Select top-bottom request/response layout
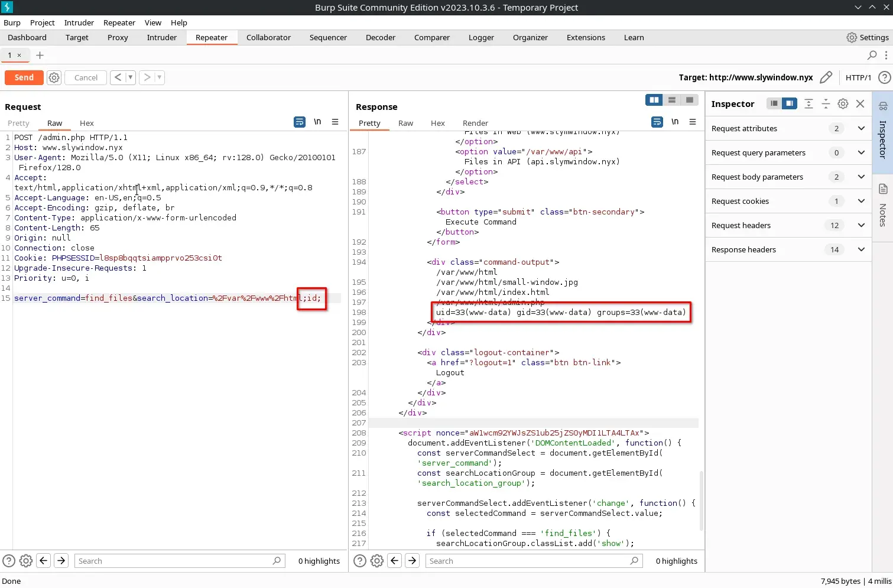The height and width of the screenshot is (588, 893). click(x=672, y=100)
